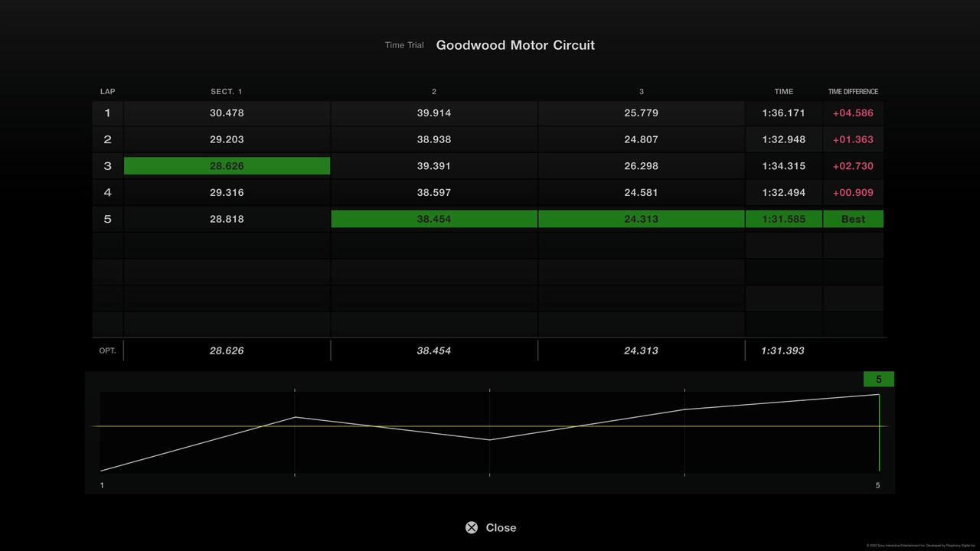Screen dimensions: 980x551
Task: Click the Close label at the bottom
Action: pos(501,527)
